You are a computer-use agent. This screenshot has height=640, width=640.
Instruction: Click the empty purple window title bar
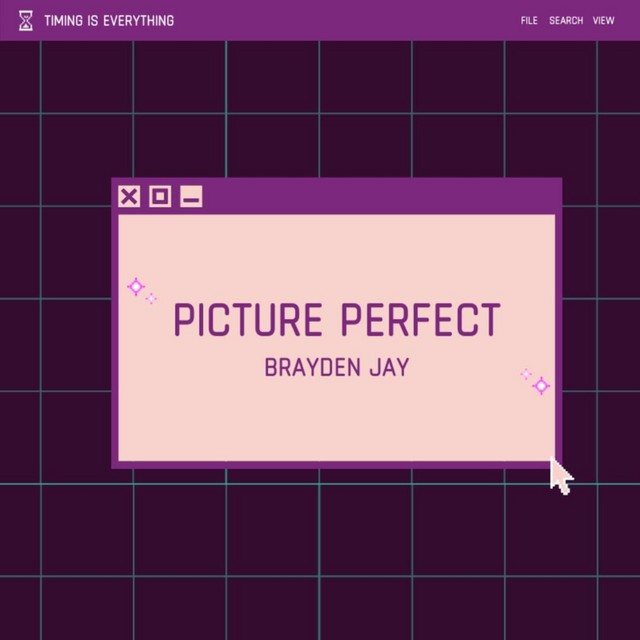coord(380,196)
